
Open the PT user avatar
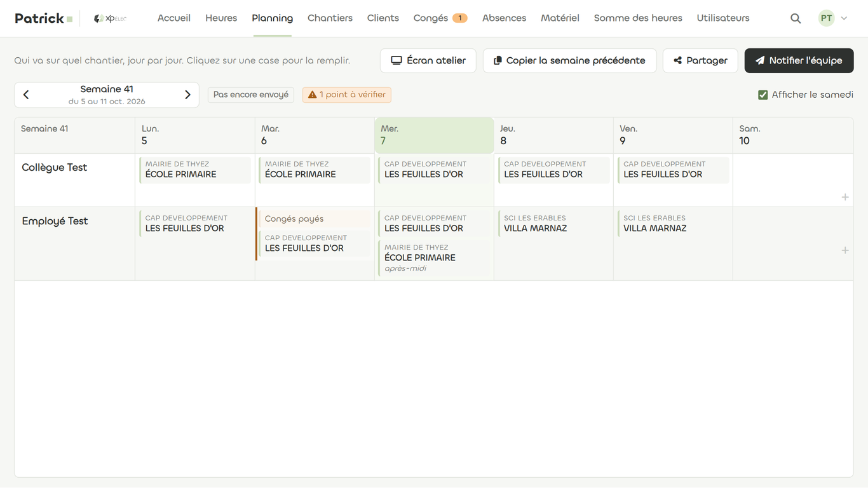[826, 18]
